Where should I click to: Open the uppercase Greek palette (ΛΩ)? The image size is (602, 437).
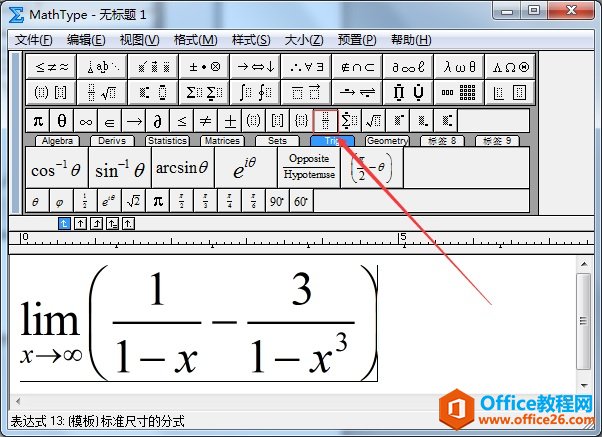510,67
